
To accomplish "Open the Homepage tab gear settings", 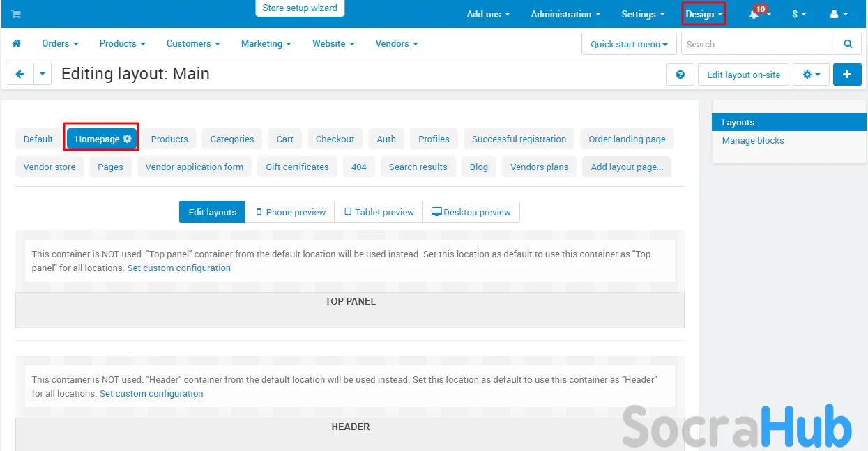I will point(127,139).
